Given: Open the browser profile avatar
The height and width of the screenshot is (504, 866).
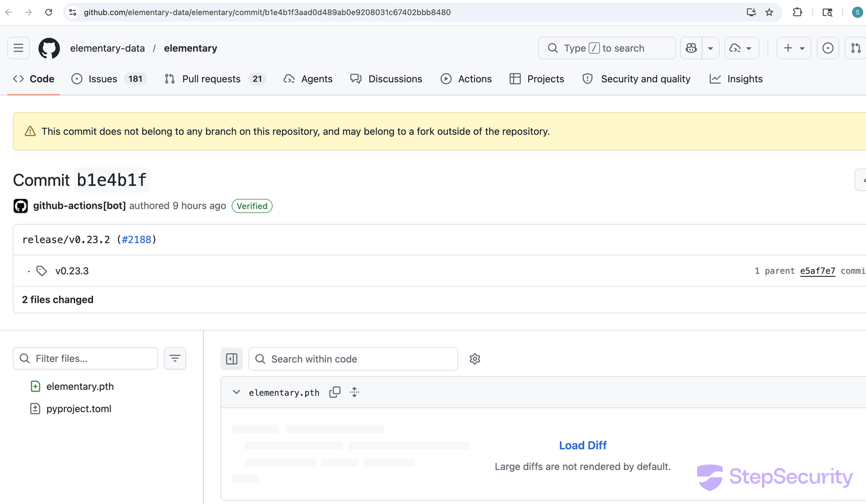Looking at the screenshot, I should point(857,12).
